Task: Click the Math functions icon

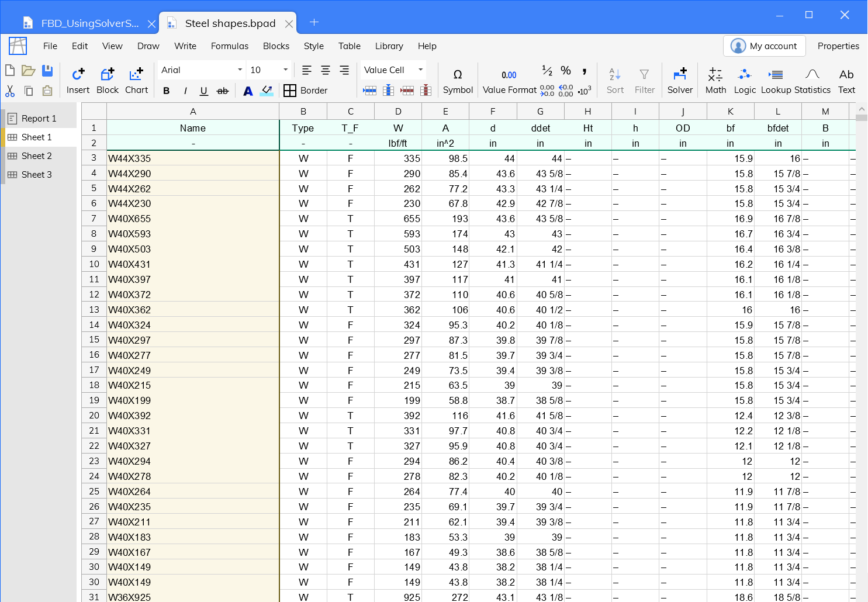Action: (715, 80)
